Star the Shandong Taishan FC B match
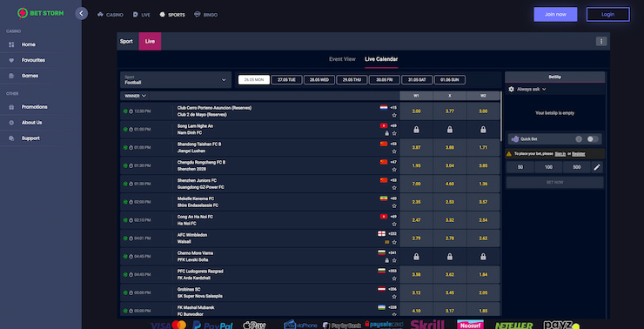This screenshot has height=329, width=644. tap(394, 151)
